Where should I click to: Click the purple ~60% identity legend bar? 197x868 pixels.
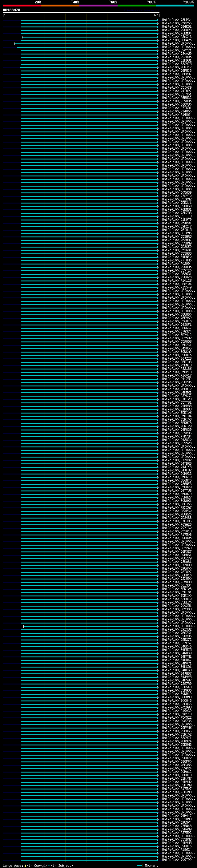click(x=98, y=6)
